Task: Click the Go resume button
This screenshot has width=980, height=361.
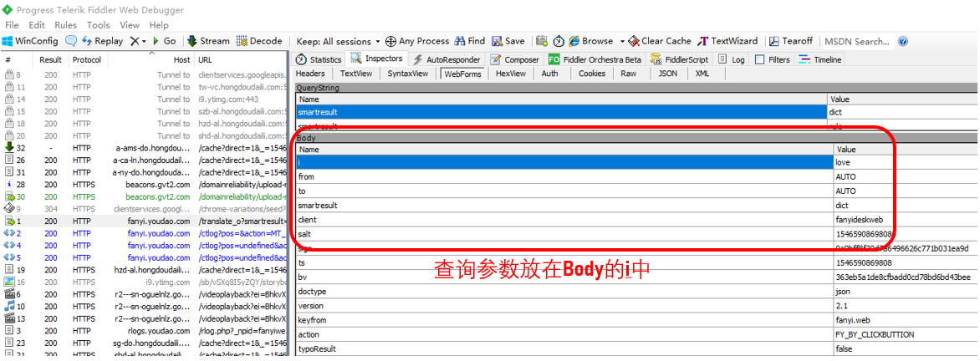Action: coord(164,41)
